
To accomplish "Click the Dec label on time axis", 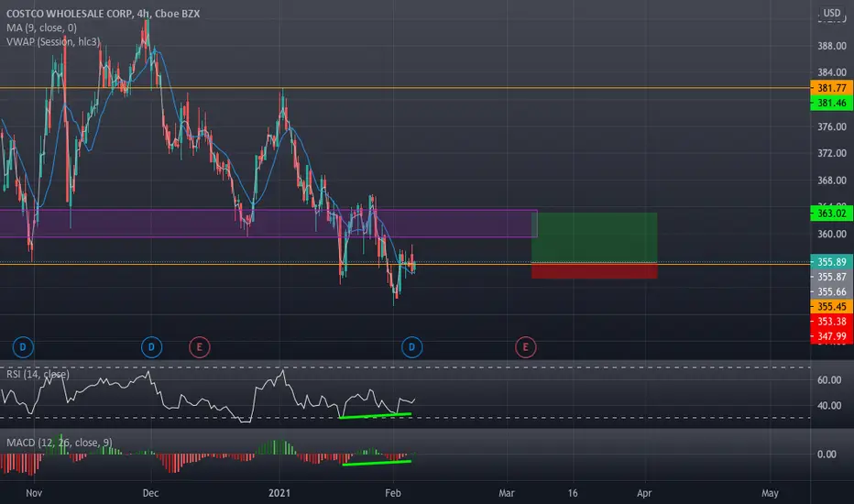I will click(150, 493).
